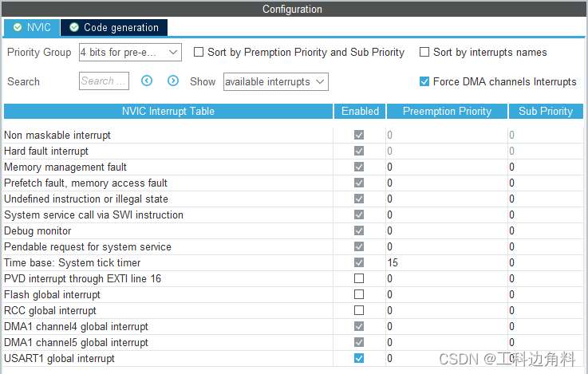Select USART1 global interrupt preemption priority value

[390, 359]
